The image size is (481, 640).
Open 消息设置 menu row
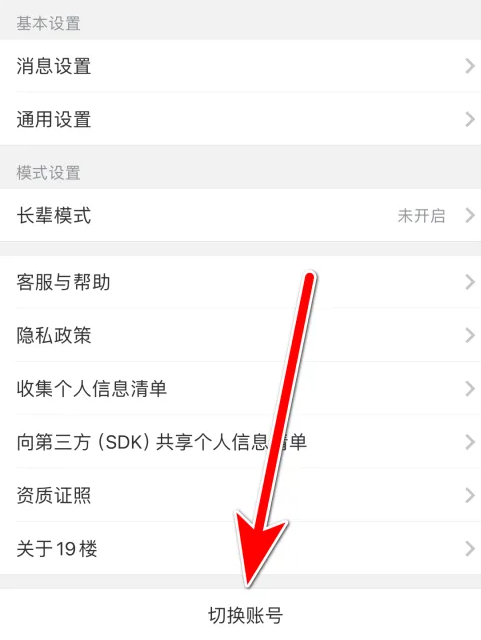[x=240, y=66]
